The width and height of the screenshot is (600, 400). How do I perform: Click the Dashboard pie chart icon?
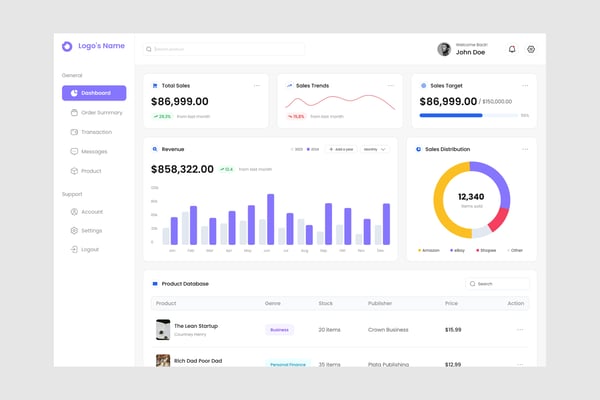click(74, 93)
